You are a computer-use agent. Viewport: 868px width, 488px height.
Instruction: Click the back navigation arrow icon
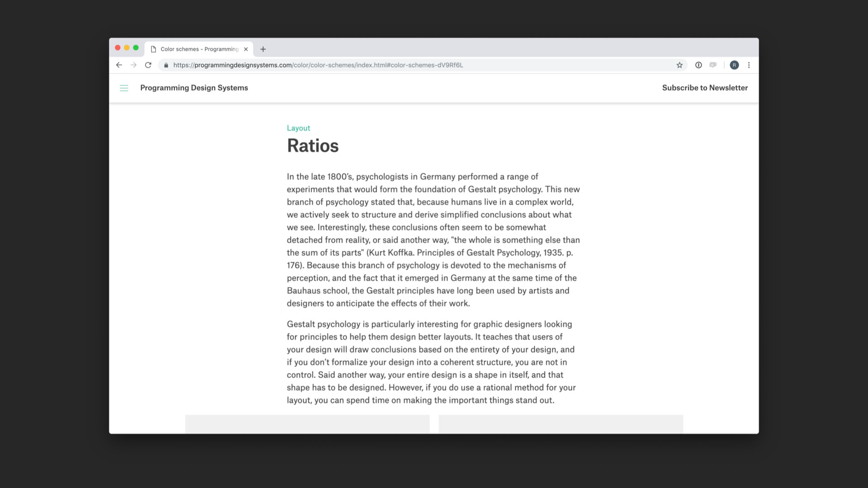[x=118, y=64]
